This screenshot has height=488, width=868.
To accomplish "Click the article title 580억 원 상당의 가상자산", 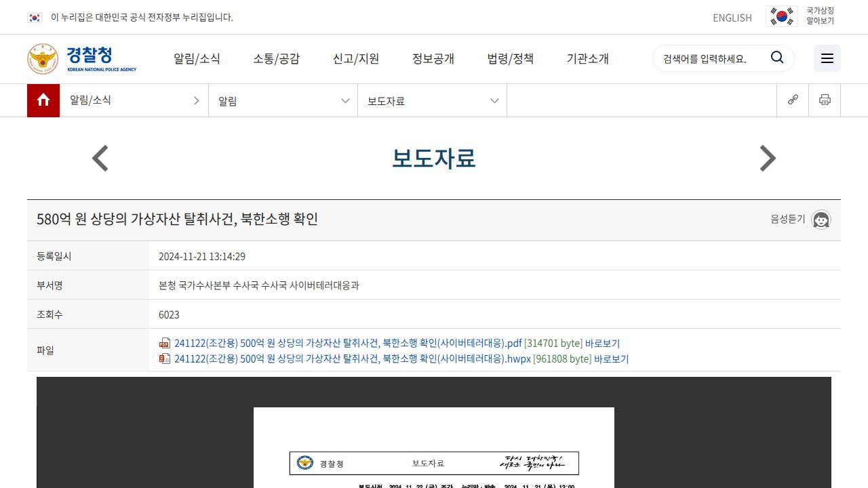I will click(x=177, y=219).
